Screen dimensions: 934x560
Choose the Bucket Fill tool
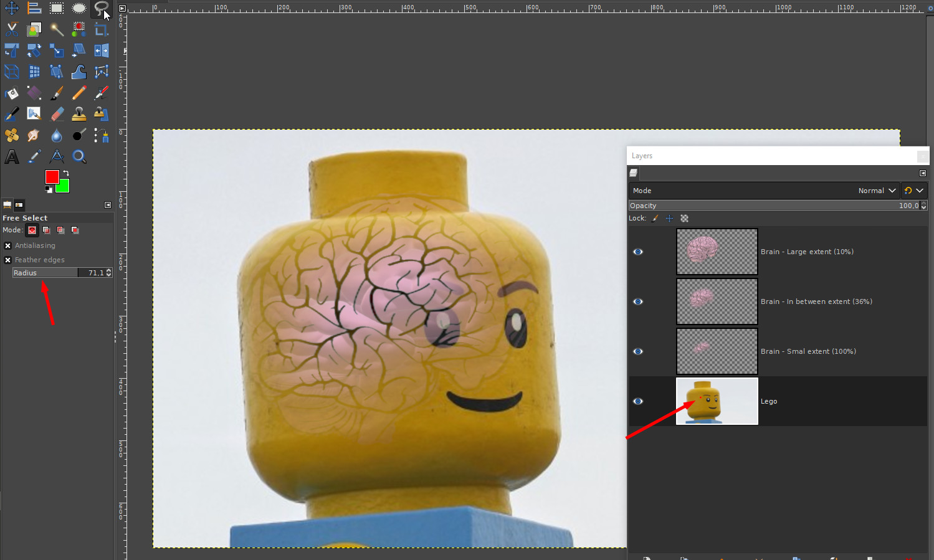(x=12, y=93)
